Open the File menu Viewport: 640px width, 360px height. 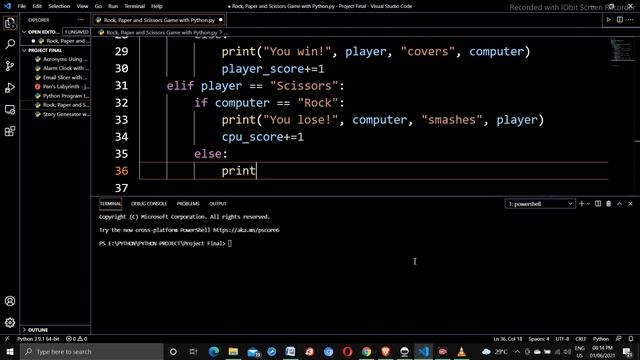pos(22,6)
